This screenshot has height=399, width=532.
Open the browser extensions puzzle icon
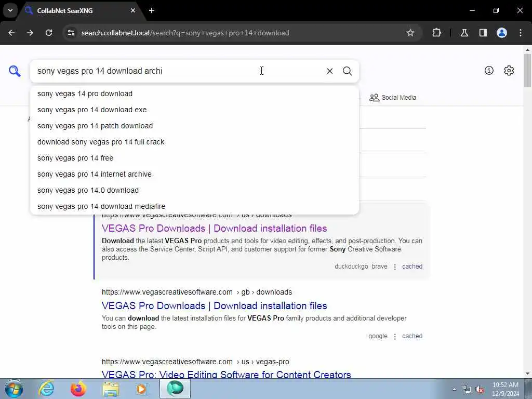(436, 33)
